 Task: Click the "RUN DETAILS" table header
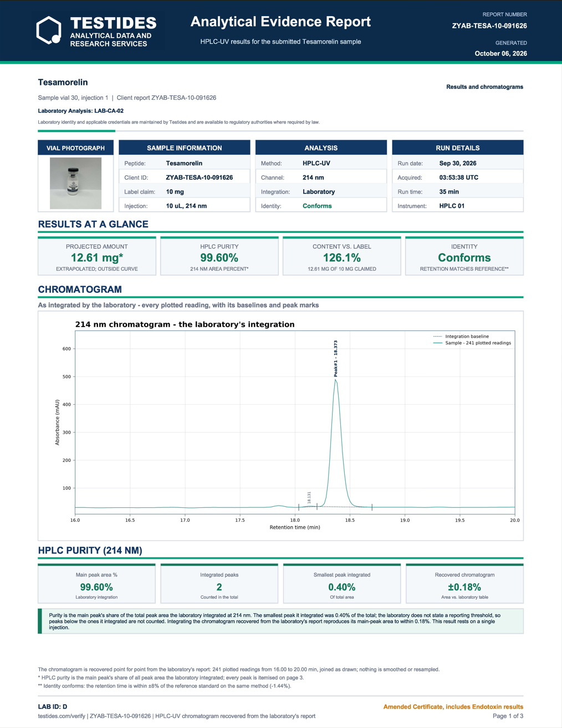458,147
